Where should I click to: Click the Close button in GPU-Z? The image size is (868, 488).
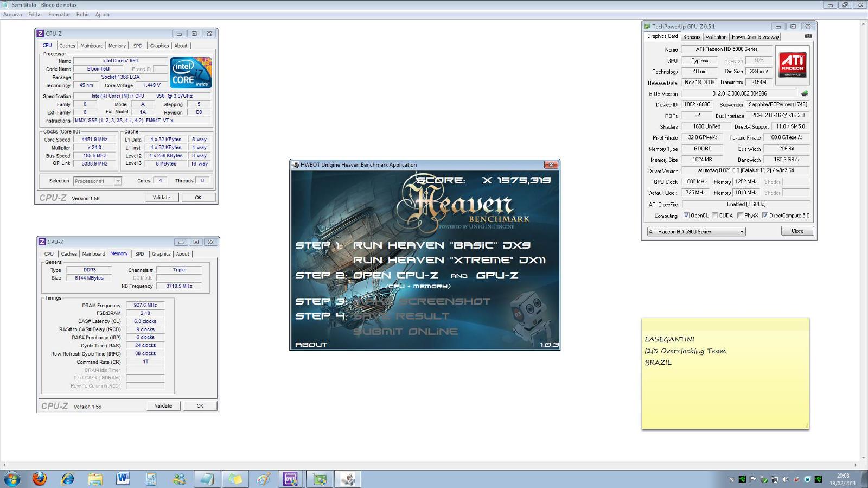pos(797,231)
